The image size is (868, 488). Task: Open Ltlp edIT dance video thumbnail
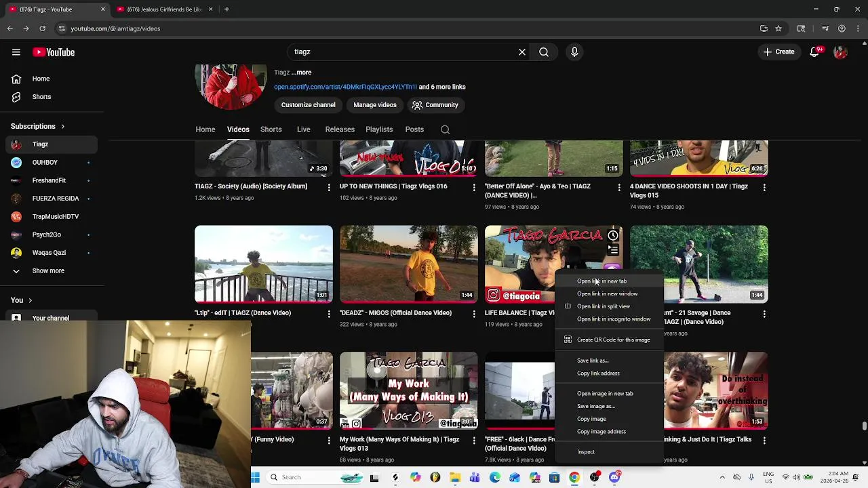click(264, 264)
